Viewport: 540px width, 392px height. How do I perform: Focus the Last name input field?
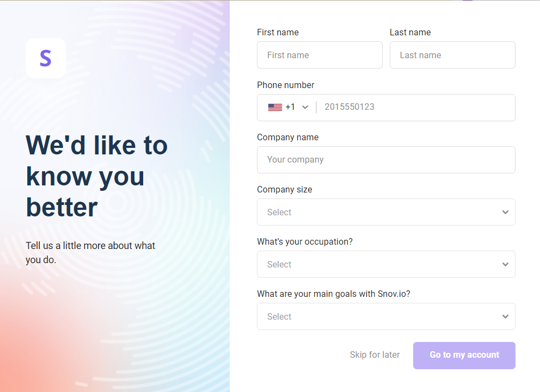point(452,55)
